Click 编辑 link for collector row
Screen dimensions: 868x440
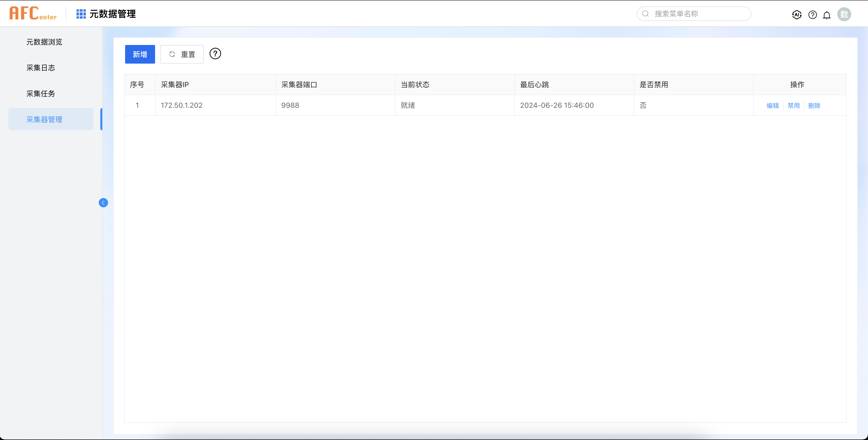pyautogui.click(x=772, y=105)
